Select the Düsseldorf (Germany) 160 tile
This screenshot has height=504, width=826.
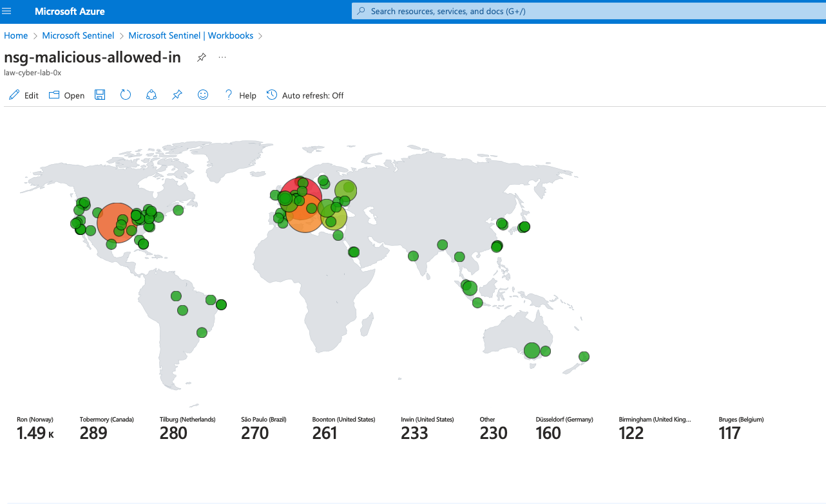click(564, 429)
